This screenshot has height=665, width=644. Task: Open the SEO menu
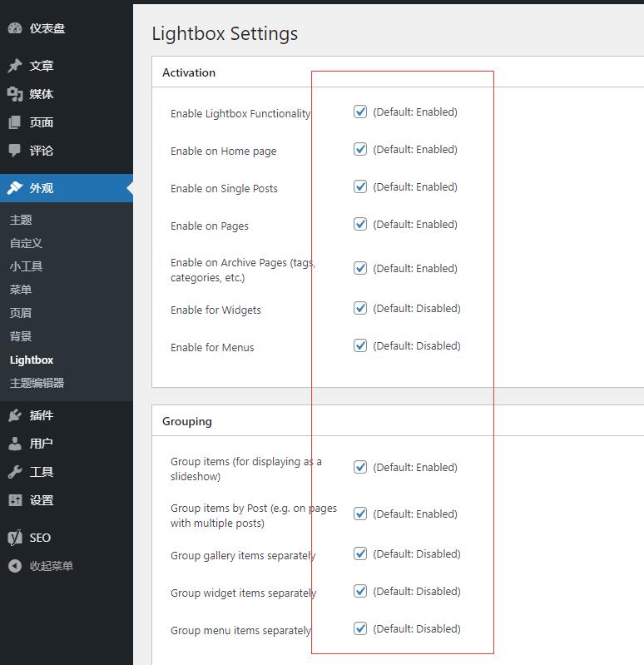[67, 538]
